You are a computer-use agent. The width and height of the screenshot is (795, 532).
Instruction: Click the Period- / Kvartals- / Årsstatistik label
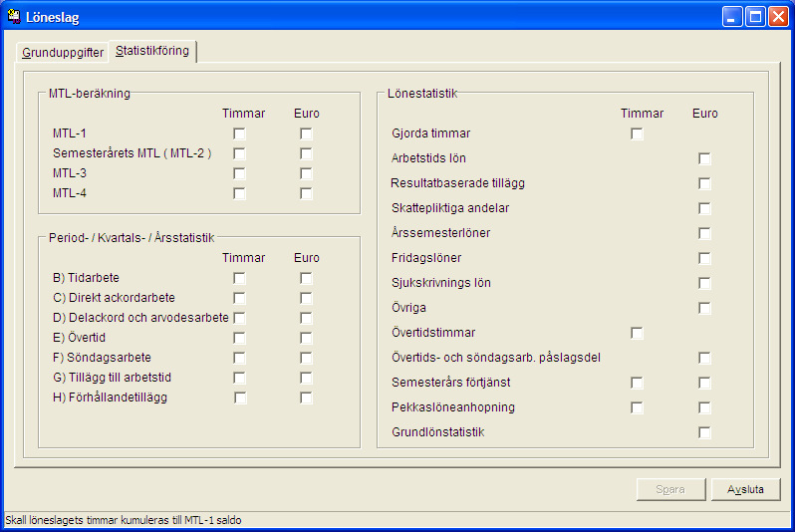coord(132,238)
